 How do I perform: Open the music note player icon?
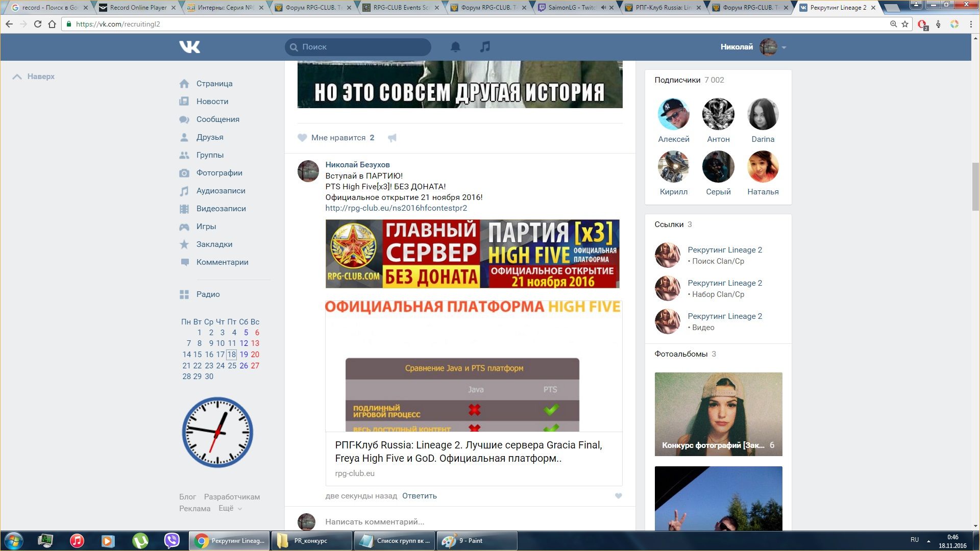point(485,47)
